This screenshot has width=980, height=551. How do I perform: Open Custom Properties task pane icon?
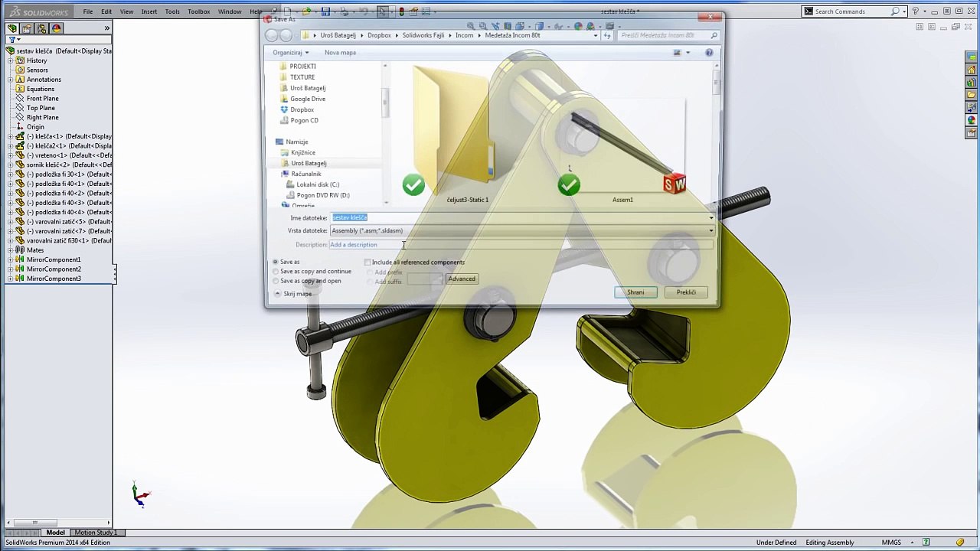click(x=972, y=132)
